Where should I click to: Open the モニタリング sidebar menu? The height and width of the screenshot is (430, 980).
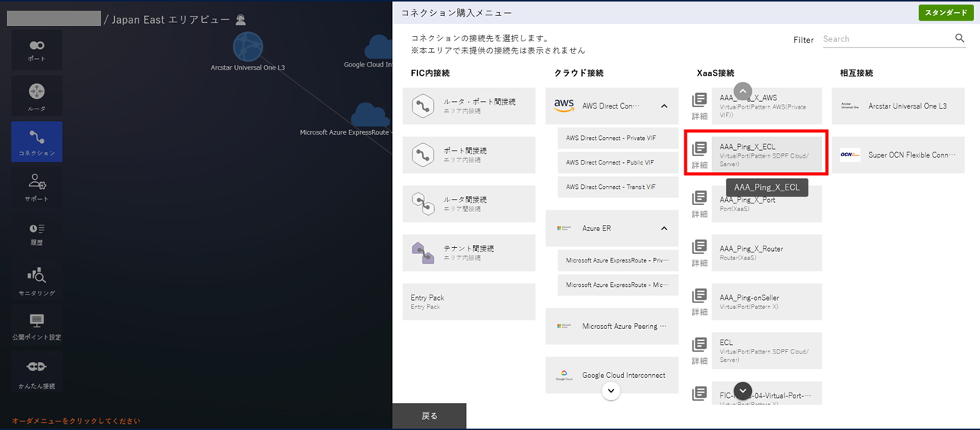point(37,281)
